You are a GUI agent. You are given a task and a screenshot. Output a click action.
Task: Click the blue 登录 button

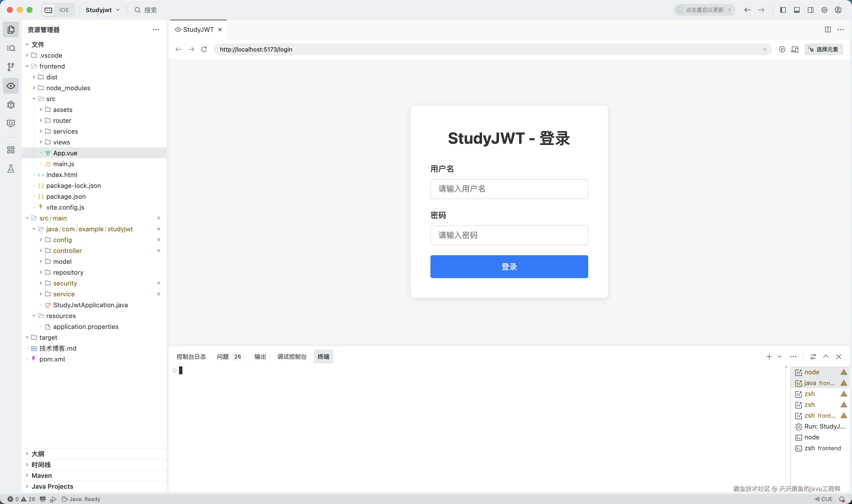tap(509, 267)
